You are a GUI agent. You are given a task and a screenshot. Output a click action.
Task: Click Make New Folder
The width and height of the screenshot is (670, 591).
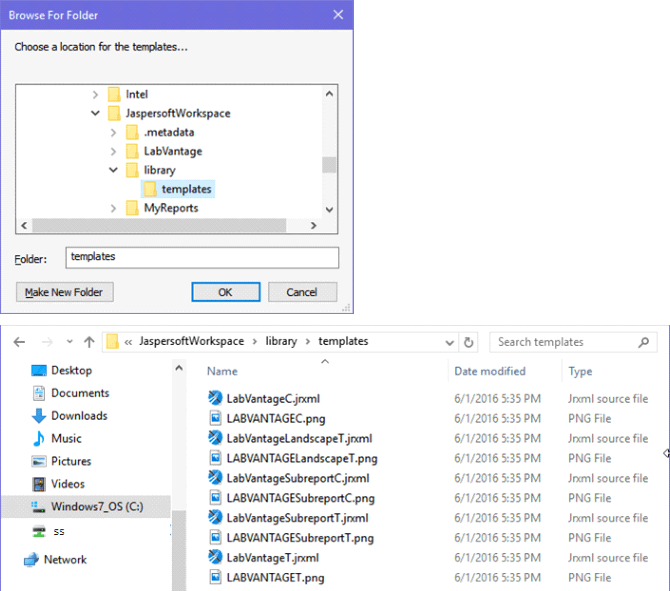click(x=65, y=292)
